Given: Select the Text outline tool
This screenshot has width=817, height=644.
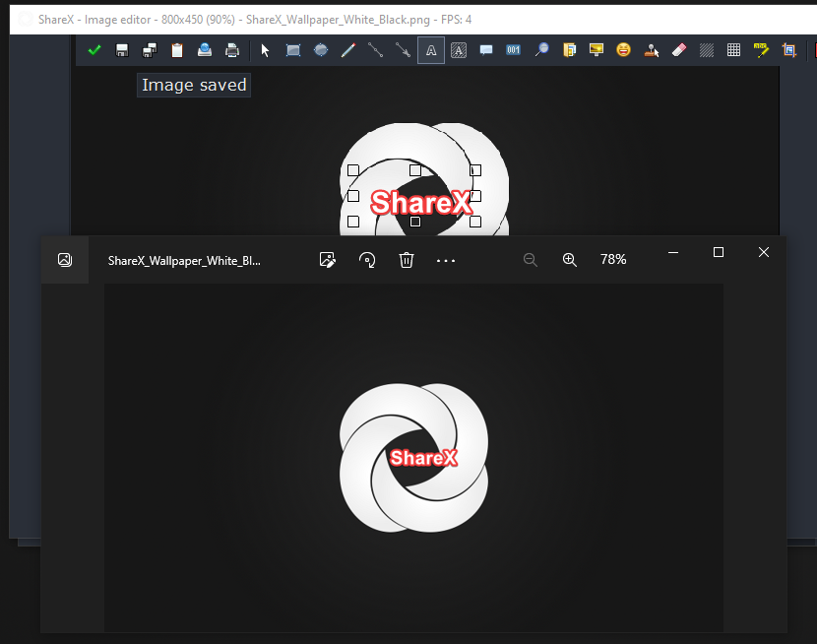Looking at the screenshot, I should tap(431, 50).
